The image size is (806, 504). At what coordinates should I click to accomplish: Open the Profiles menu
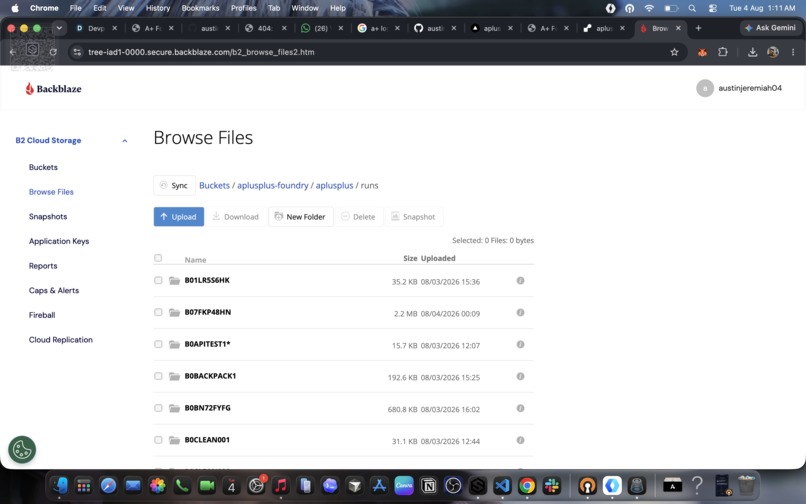pyautogui.click(x=244, y=8)
